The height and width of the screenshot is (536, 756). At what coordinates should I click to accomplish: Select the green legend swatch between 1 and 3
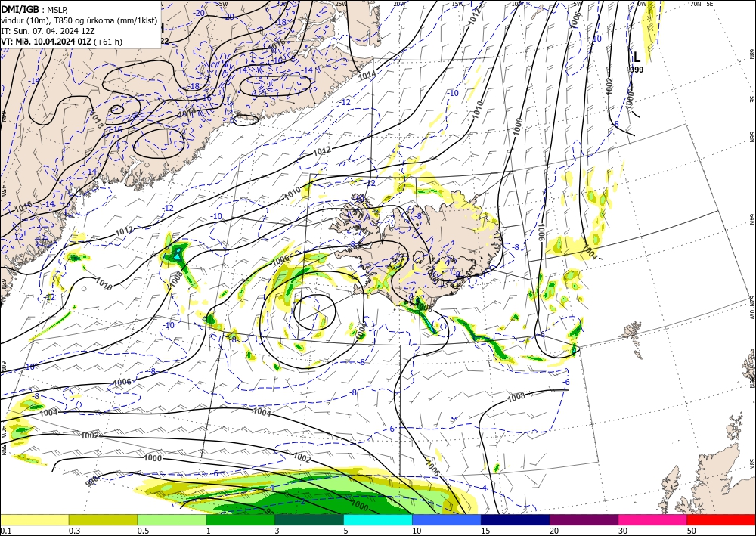240,519
